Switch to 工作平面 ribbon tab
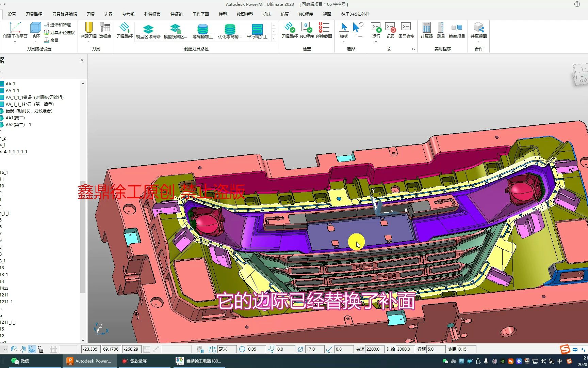The height and width of the screenshot is (368, 588). click(x=201, y=14)
